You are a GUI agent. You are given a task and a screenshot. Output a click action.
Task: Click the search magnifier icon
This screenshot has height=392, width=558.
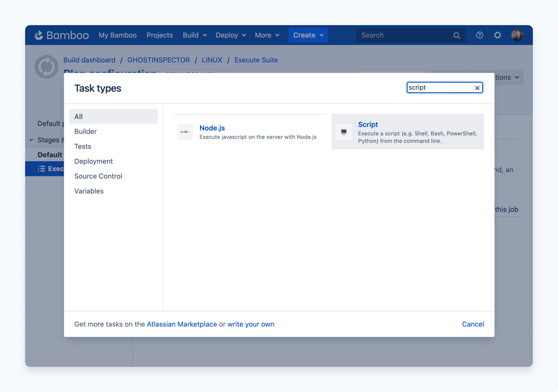point(457,35)
